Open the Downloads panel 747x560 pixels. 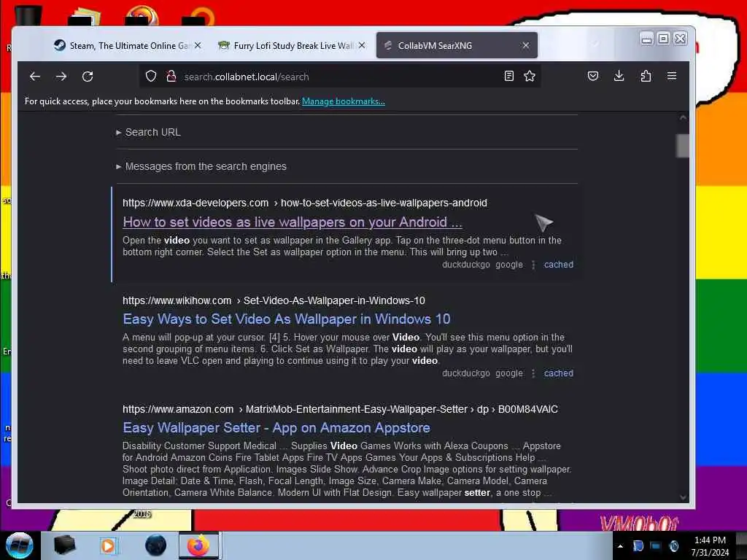click(x=619, y=76)
